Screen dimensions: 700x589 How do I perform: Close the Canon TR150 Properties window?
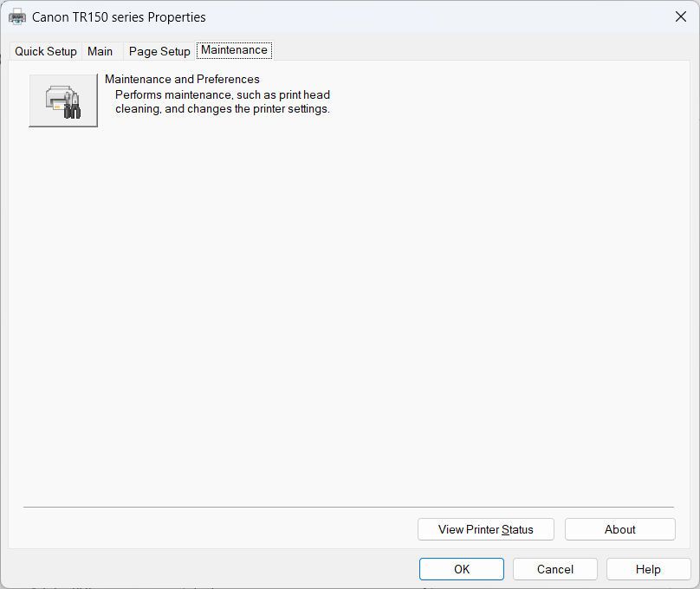(x=681, y=17)
